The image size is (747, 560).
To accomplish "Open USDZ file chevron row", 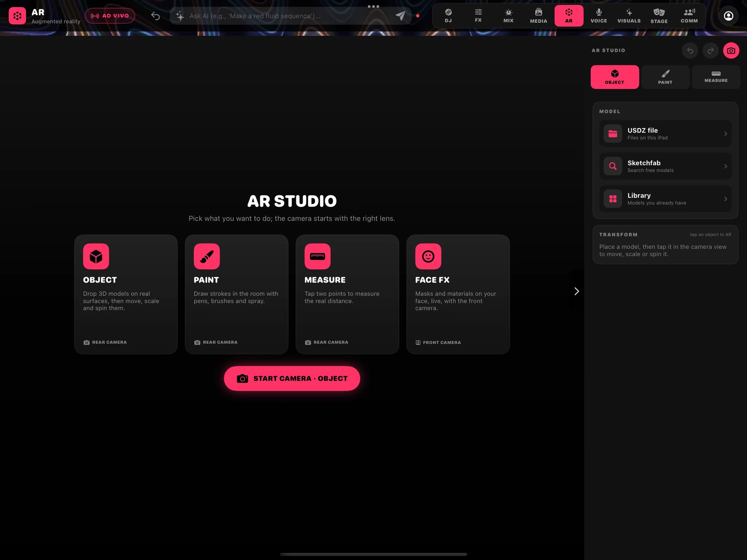I will [x=665, y=134].
